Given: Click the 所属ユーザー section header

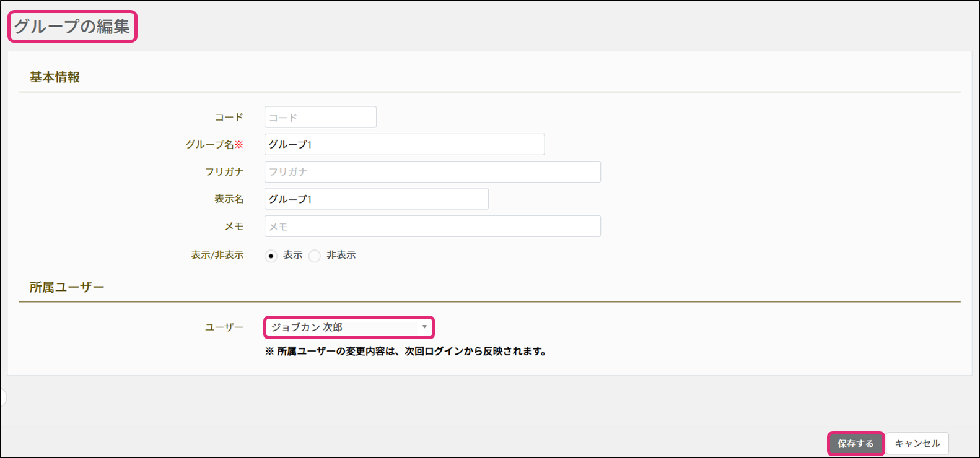Looking at the screenshot, I should point(67,287).
